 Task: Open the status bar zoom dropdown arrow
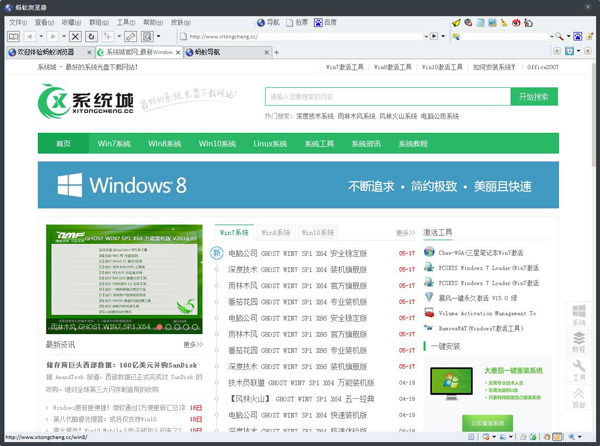tap(580, 437)
